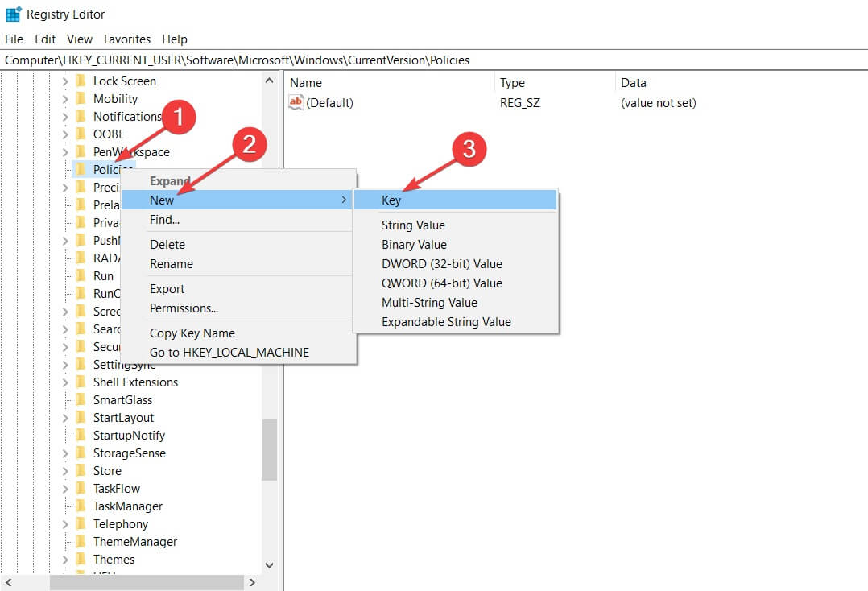
Task: Select the Themes folder icon
Action: tap(81, 560)
